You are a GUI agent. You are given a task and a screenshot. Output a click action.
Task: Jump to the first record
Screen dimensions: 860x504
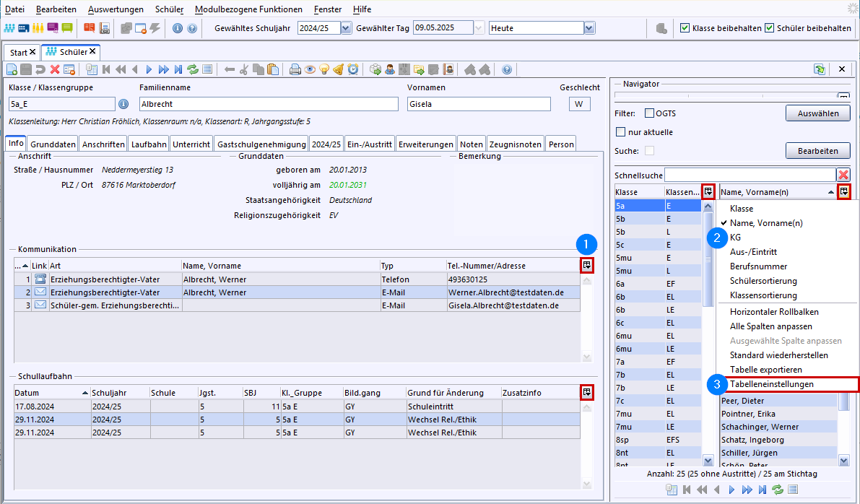pos(106,69)
